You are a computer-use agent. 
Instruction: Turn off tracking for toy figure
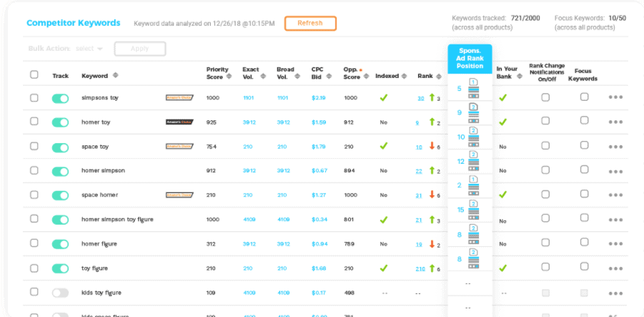(60, 268)
